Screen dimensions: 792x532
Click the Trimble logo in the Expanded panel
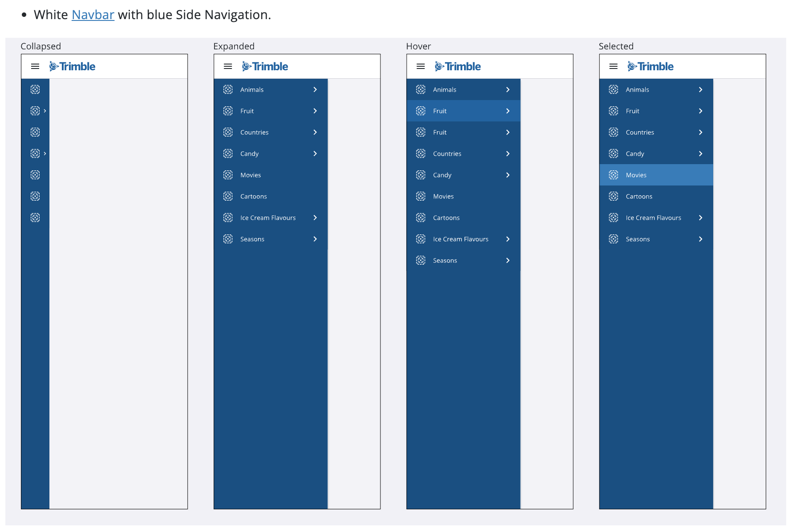[x=265, y=67]
